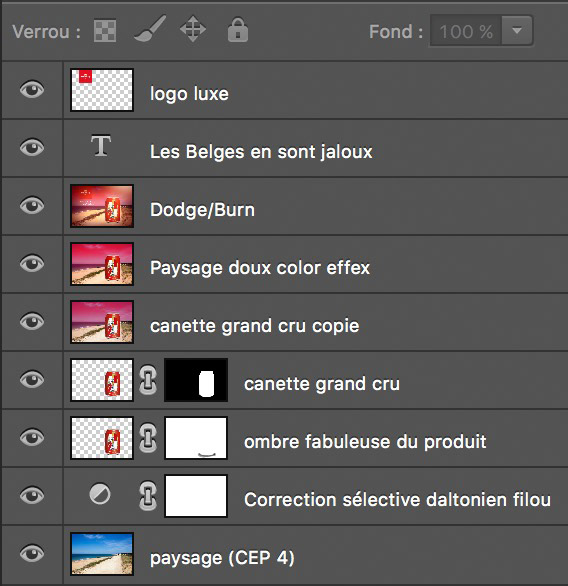Click chain link icon on canette grand cru
This screenshot has height=586, width=568.
148,380
